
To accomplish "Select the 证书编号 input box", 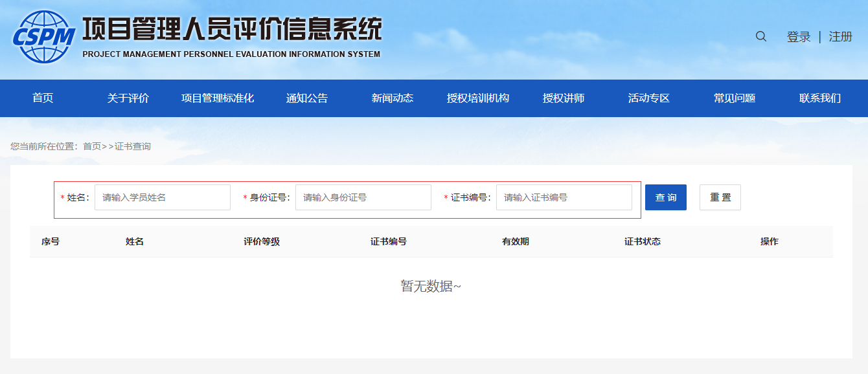I will [x=564, y=197].
